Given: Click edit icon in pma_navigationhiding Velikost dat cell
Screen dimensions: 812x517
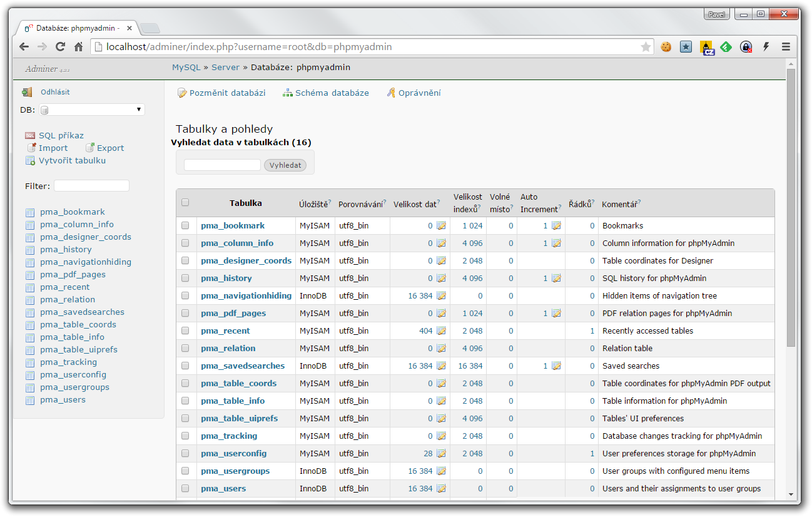Looking at the screenshot, I should tap(441, 295).
